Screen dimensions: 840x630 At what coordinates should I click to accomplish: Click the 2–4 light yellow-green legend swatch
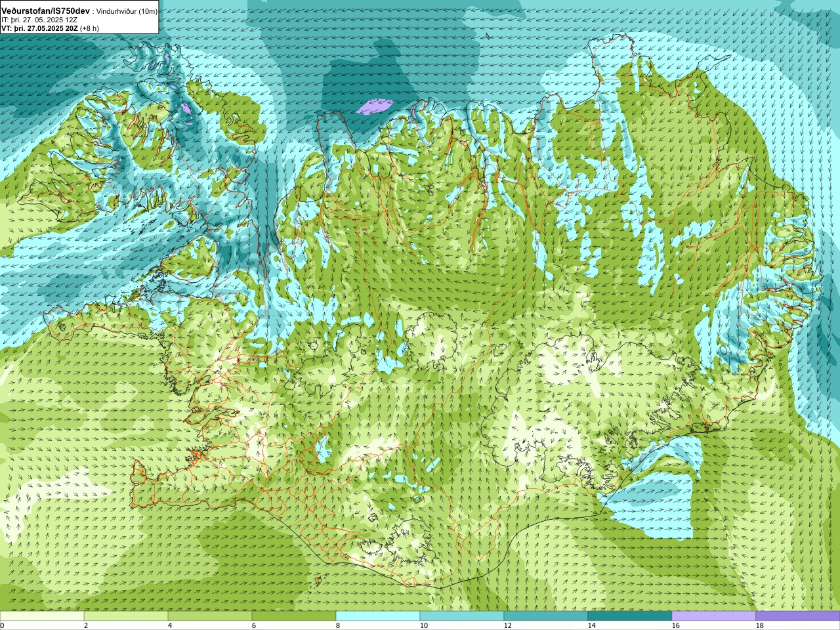point(126,616)
